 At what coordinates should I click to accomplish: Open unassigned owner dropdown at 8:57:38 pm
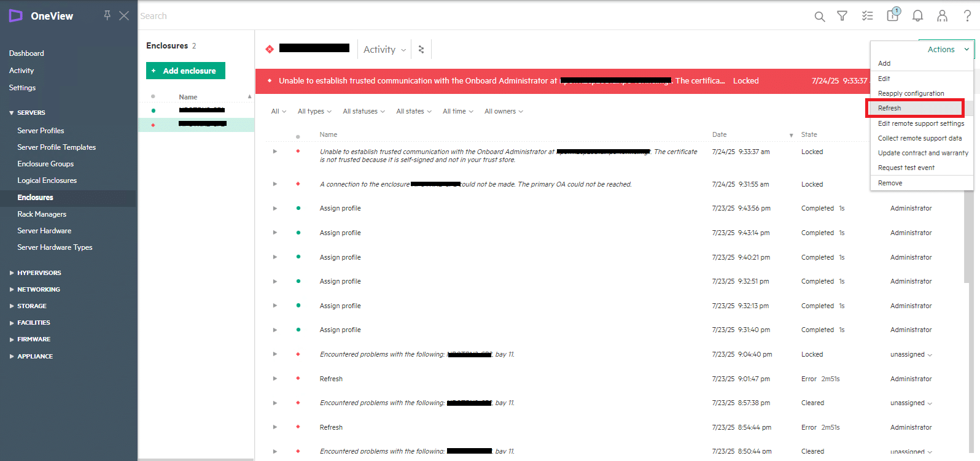pos(911,403)
